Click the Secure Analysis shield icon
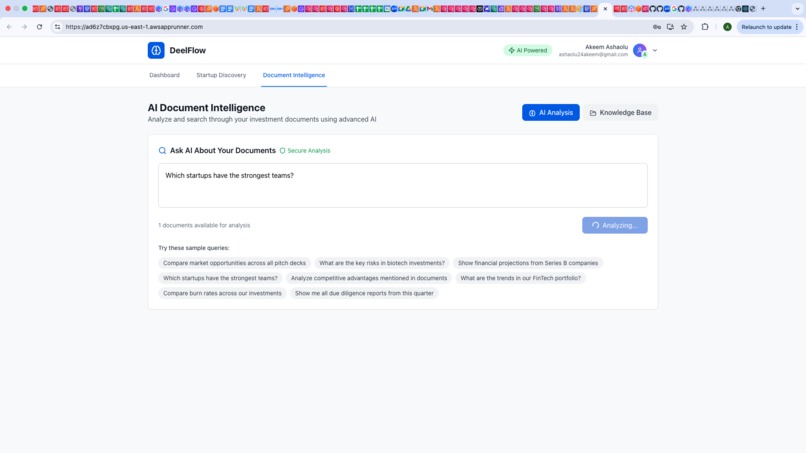The height and width of the screenshot is (453, 806). click(282, 151)
